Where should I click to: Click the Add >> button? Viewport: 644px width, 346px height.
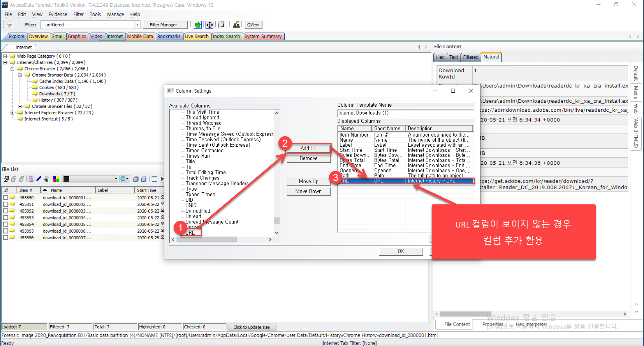click(x=309, y=148)
